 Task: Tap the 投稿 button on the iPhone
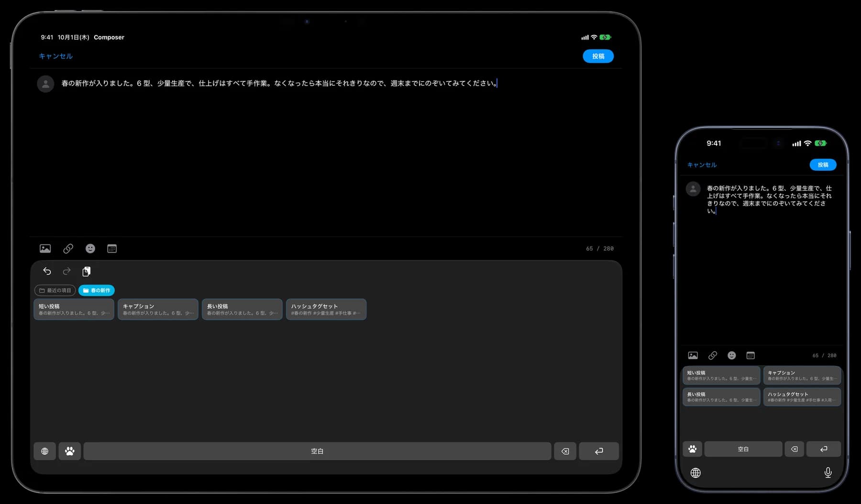coord(823,164)
